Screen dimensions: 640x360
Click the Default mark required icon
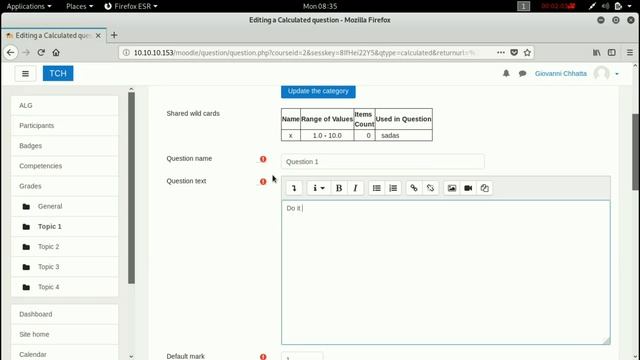[263, 357]
